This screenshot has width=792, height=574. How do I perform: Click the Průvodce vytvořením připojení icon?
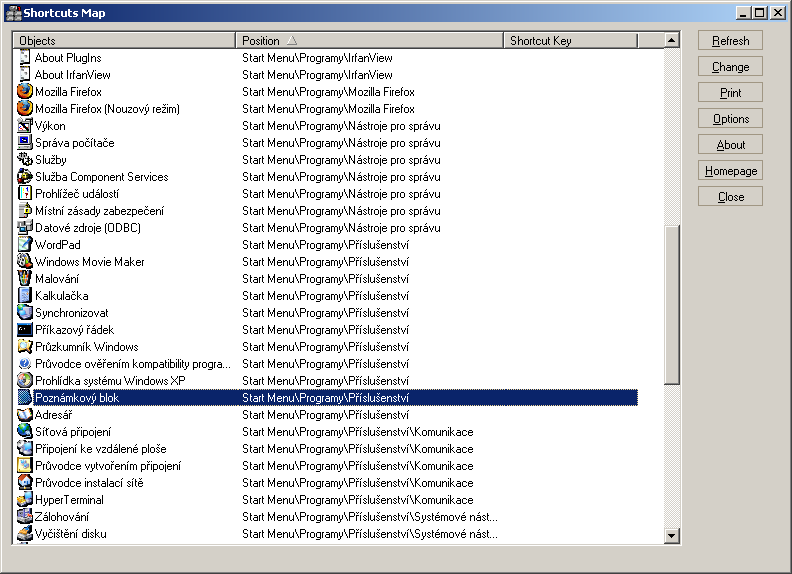[25, 465]
